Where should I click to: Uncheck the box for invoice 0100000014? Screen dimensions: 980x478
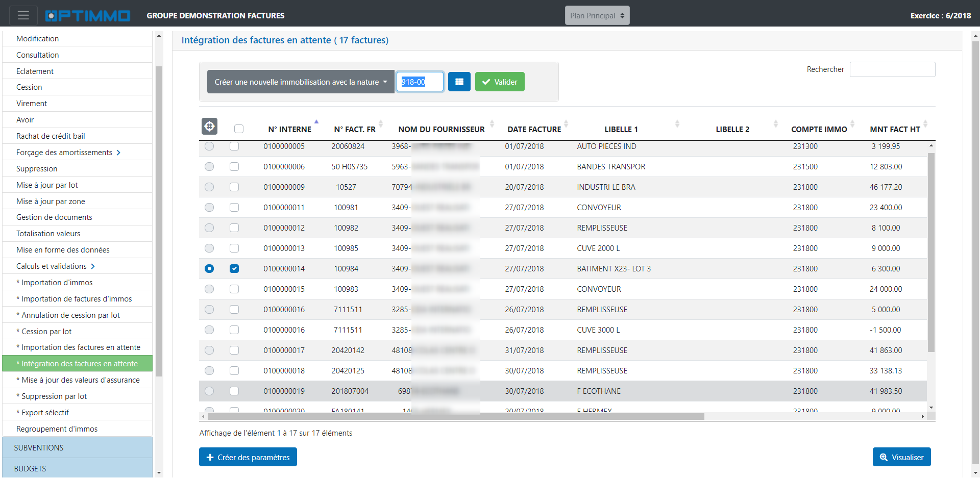[x=234, y=269]
